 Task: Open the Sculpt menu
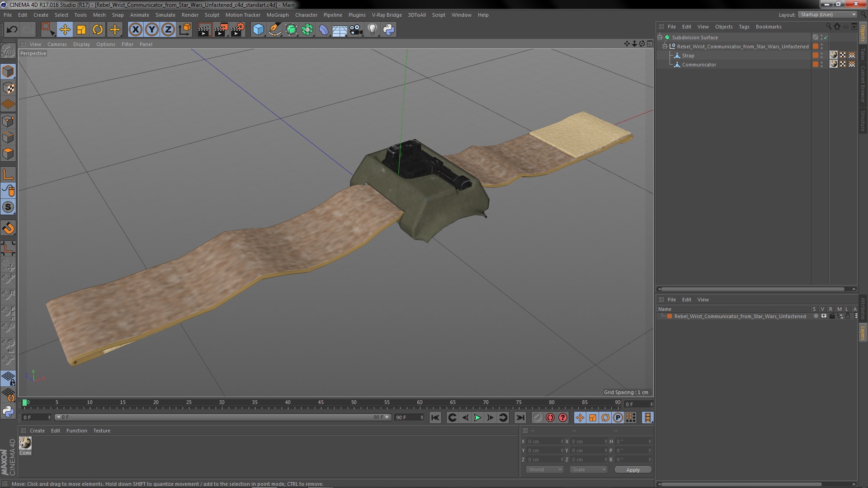pyautogui.click(x=212, y=15)
